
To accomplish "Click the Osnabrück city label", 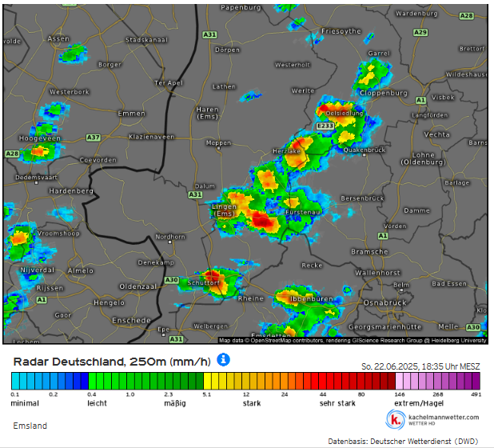I will (x=384, y=302).
